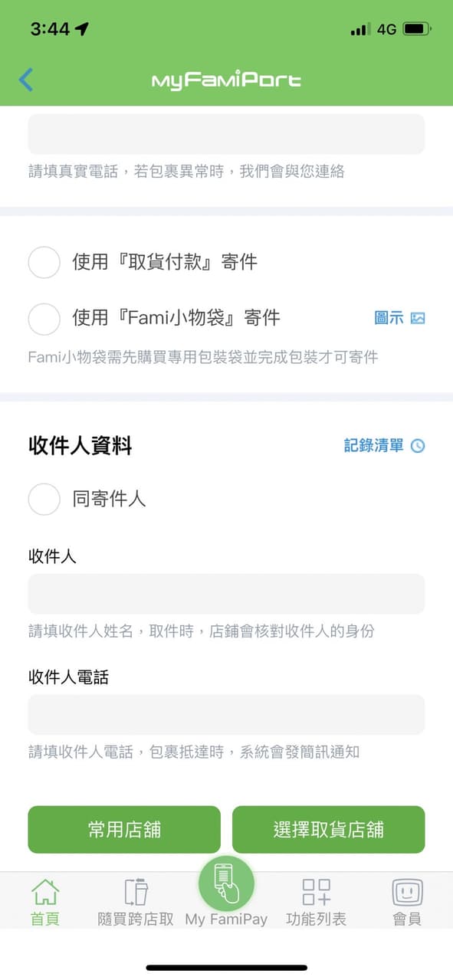Tap the MyFamiPort logo in the header
453x980 pixels.
(x=226, y=79)
